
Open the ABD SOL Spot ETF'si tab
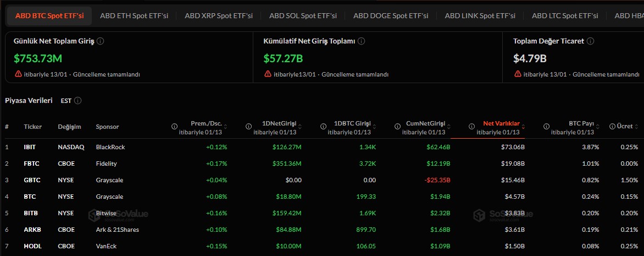coord(303,16)
